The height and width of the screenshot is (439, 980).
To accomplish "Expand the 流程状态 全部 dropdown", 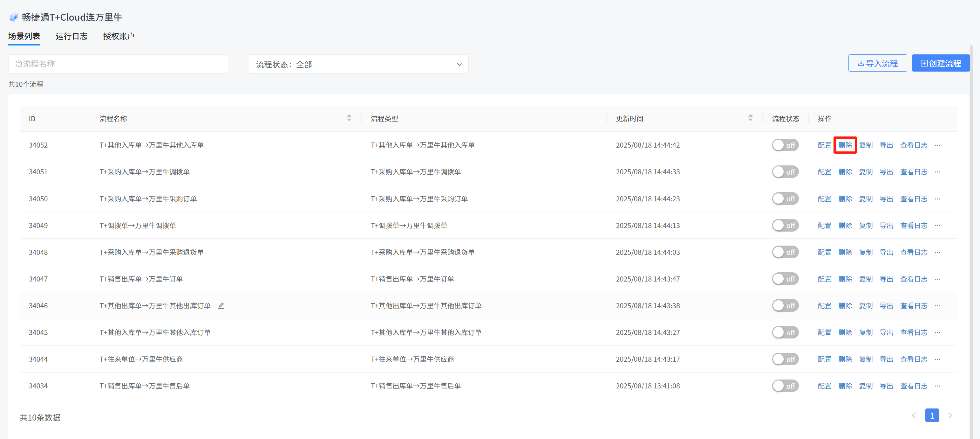I will (358, 64).
